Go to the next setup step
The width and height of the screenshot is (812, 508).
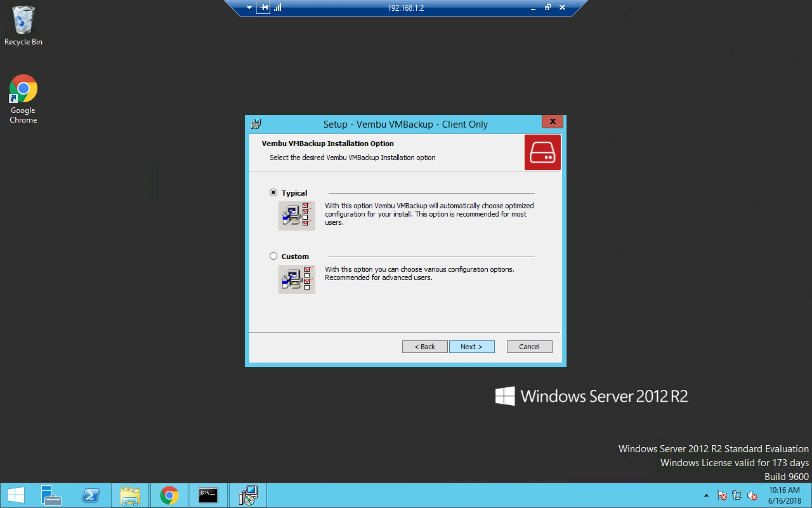pyautogui.click(x=471, y=346)
